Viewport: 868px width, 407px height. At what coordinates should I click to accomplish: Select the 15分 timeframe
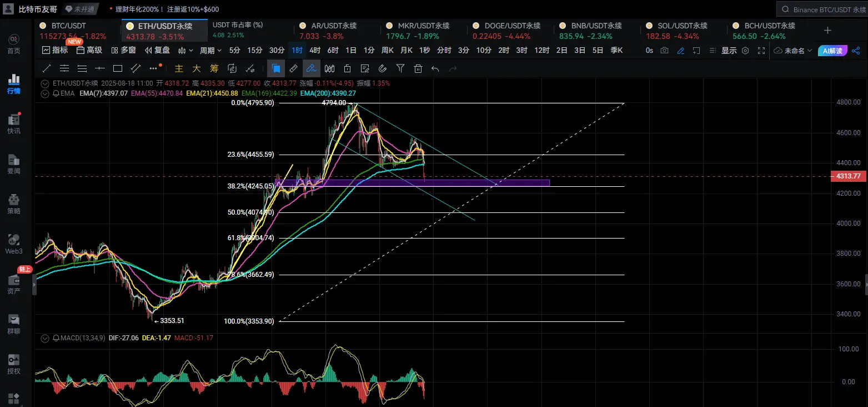[255, 50]
